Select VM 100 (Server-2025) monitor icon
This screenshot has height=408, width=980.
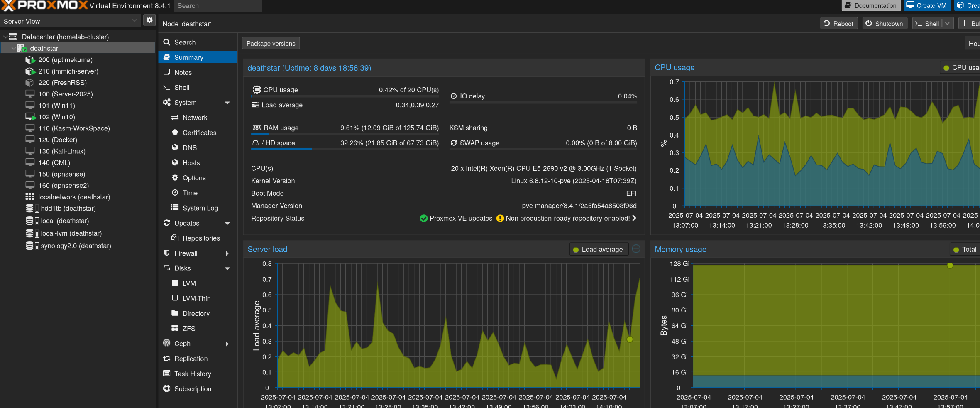[x=30, y=94]
